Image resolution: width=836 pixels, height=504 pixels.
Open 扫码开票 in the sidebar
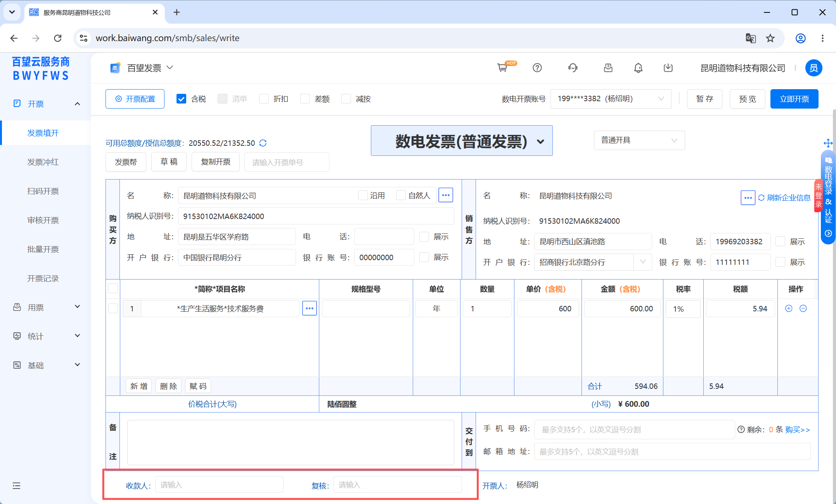pos(43,191)
